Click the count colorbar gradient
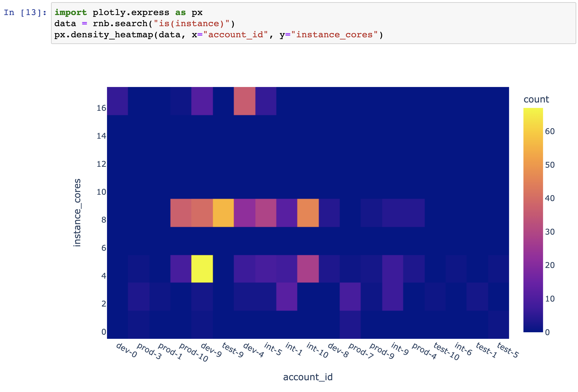Image resolution: width=578 pixels, height=392 pixels. point(533,220)
